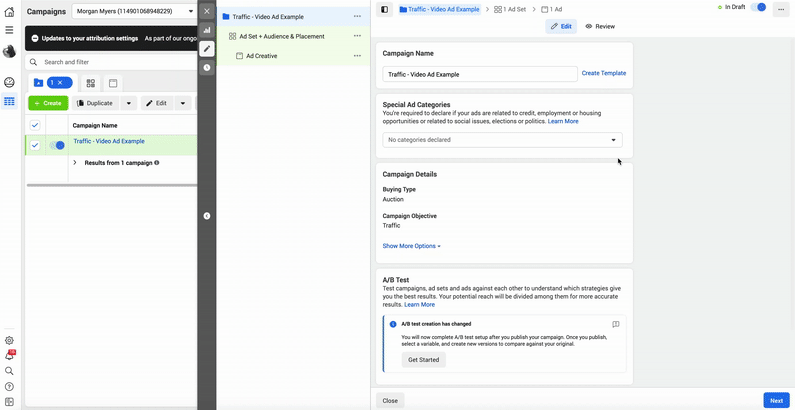
Task: Open the charts view icon in dark sidebar
Action: tap(207, 30)
